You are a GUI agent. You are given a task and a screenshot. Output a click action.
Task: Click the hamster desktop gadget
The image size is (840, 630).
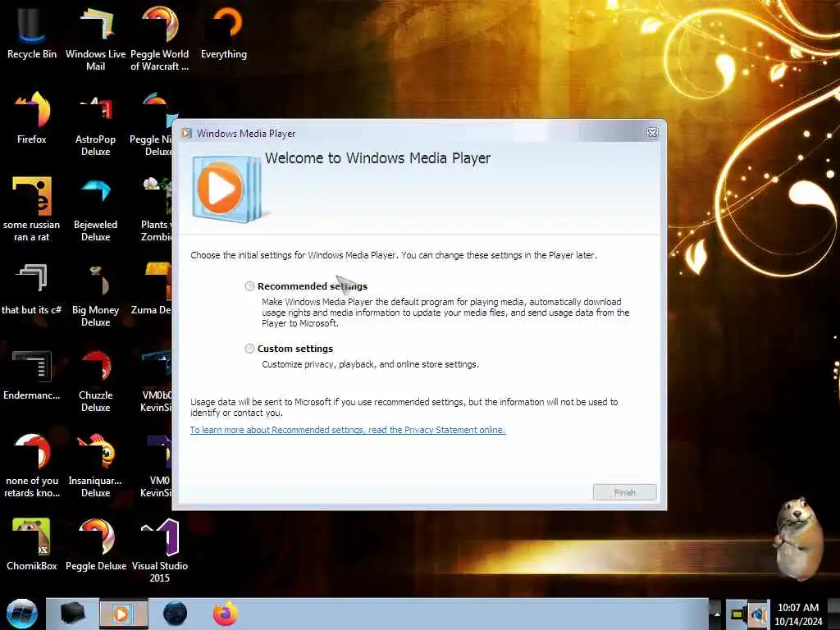(x=799, y=538)
